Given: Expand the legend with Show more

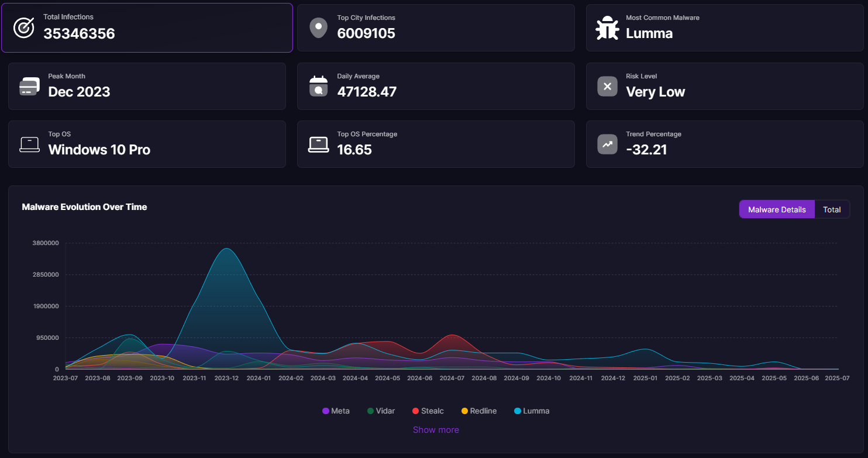Looking at the screenshot, I should click(436, 430).
